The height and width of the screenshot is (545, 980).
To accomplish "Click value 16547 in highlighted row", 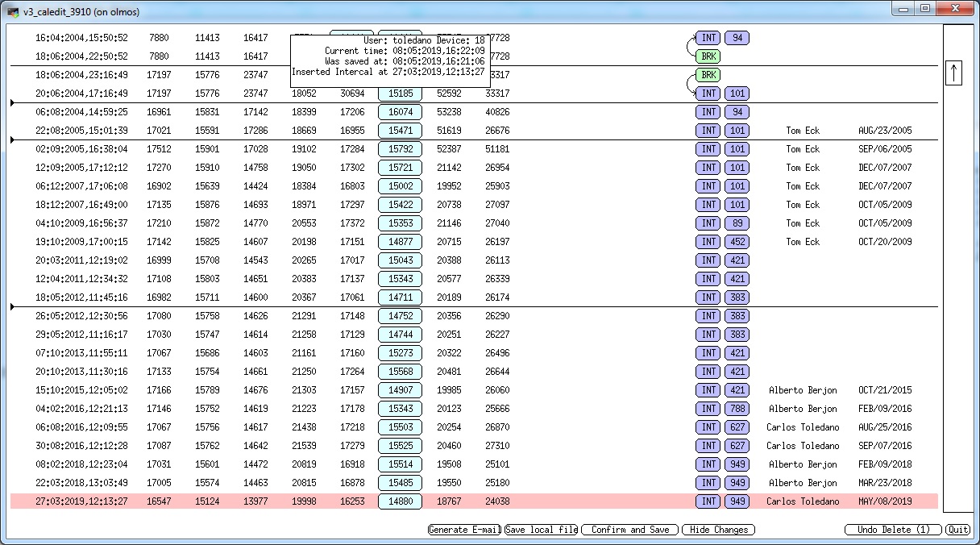I will (159, 501).
